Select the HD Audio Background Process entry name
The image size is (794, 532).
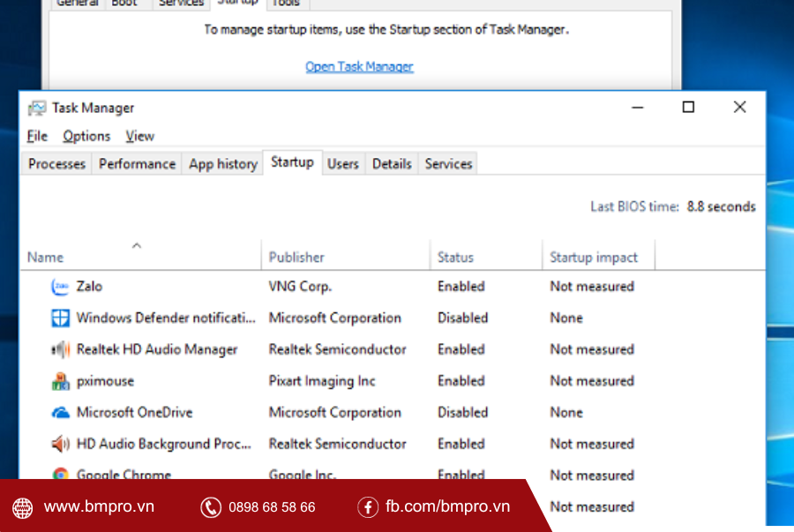coord(163,444)
